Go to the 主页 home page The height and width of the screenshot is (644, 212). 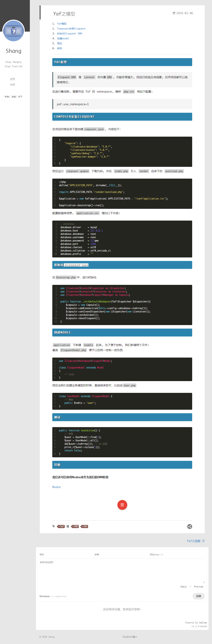click(x=12, y=79)
